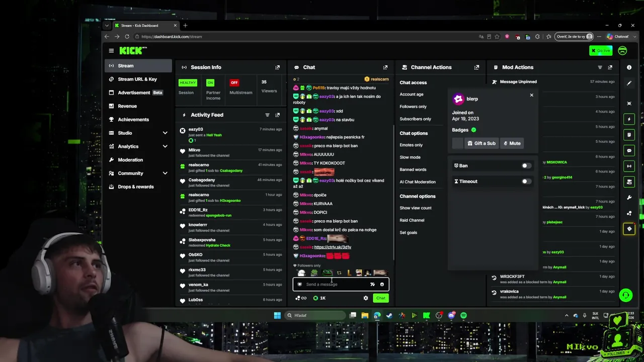644x362 pixels.
Task: Open Stream URL & Key page
Action: [138, 79]
